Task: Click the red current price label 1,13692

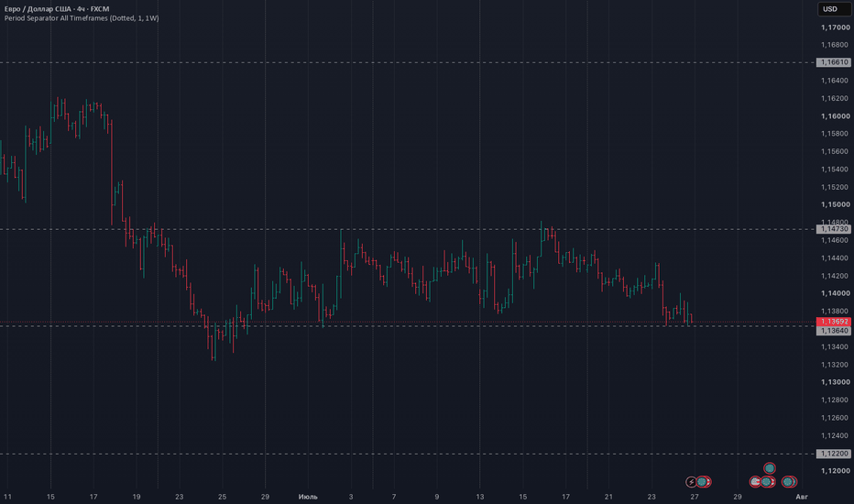Action: (x=833, y=322)
